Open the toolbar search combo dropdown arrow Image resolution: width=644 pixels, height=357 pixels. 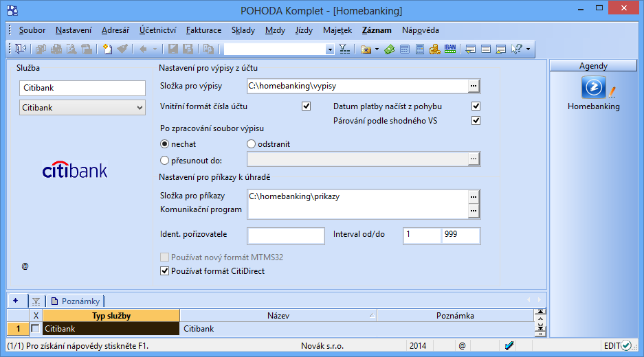[329, 49]
